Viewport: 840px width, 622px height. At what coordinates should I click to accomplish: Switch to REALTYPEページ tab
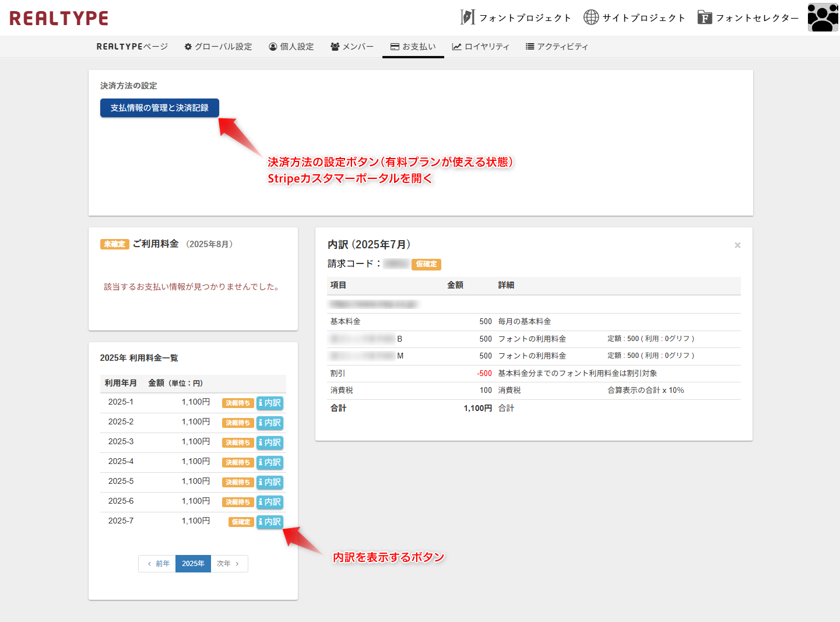(x=132, y=47)
